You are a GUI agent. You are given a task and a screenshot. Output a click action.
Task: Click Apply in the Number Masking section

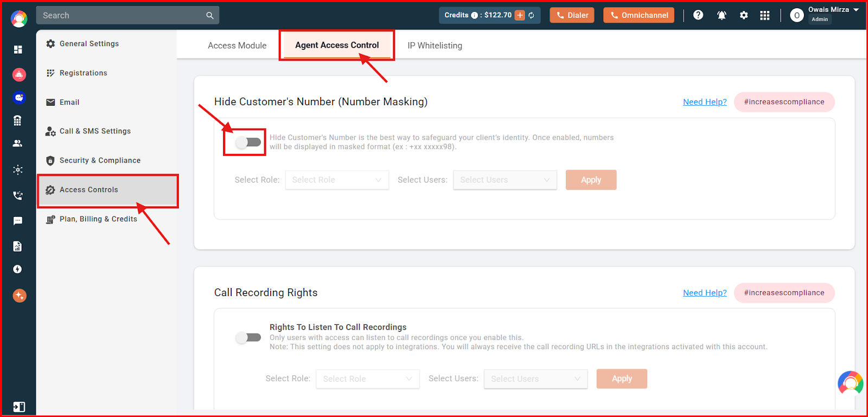point(591,180)
